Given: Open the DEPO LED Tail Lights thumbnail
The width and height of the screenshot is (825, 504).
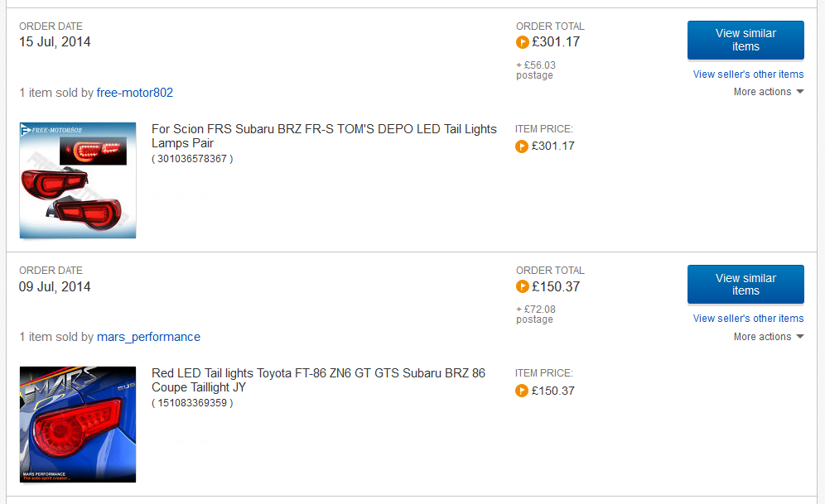Looking at the screenshot, I should click(78, 180).
